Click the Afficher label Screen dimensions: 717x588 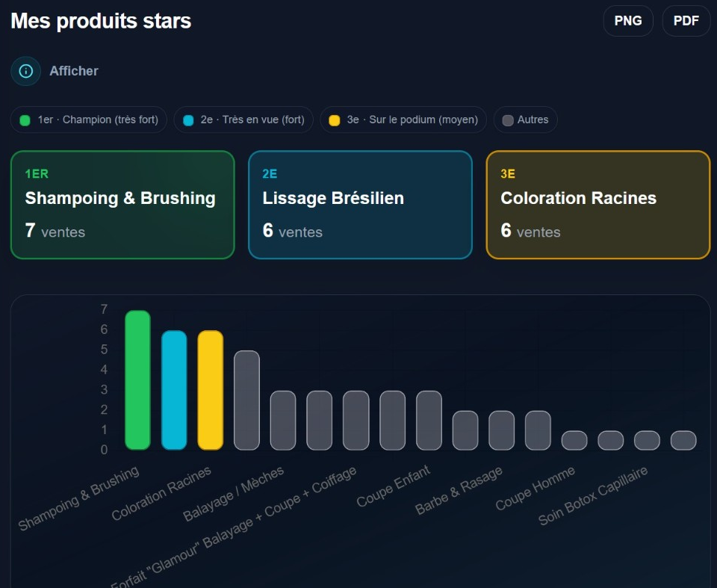coord(74,71)
